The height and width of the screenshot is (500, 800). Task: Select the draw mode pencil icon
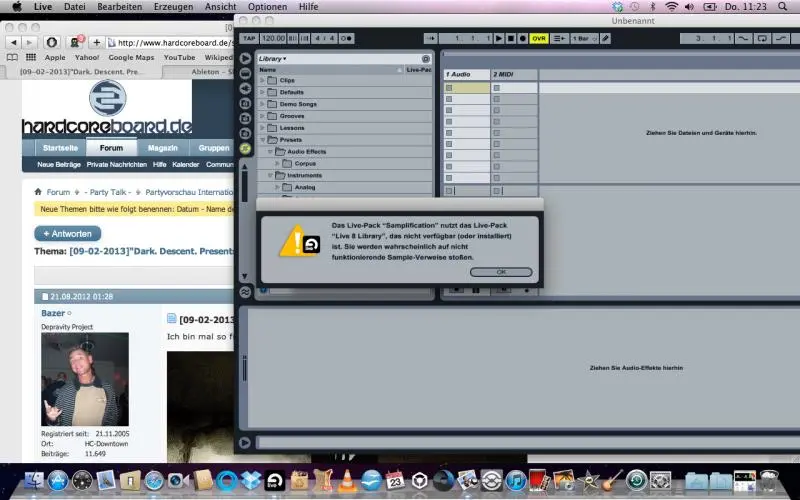(605, 38)
